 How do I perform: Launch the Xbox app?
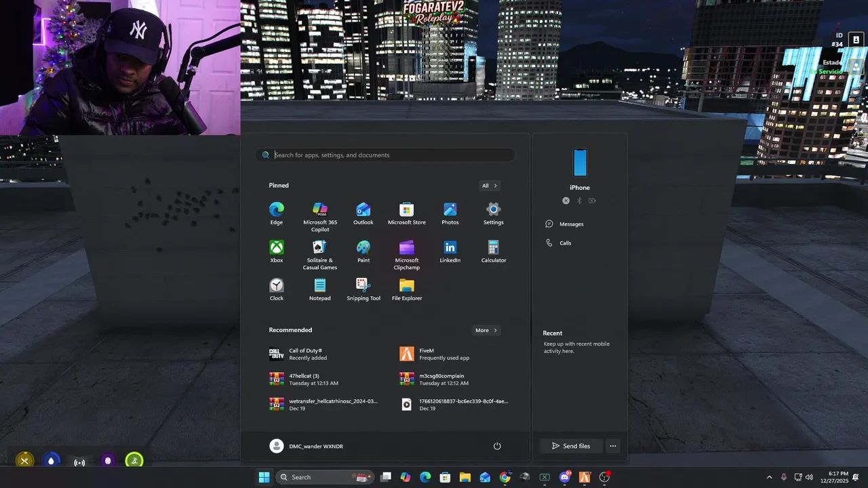coord(277,251)
